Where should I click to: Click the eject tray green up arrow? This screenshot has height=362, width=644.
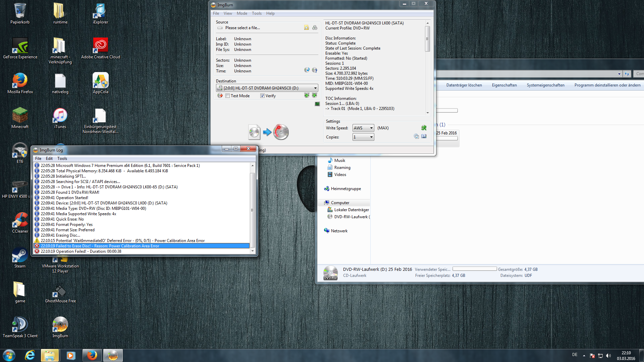tap(307, 96)
